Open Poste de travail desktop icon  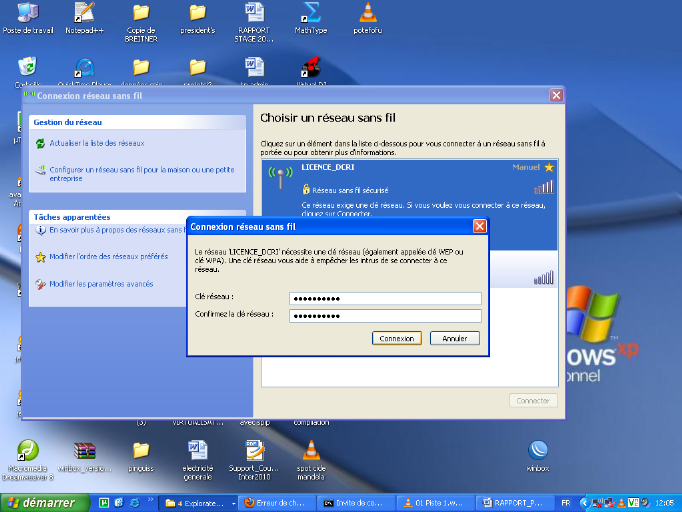coord(28,18)
